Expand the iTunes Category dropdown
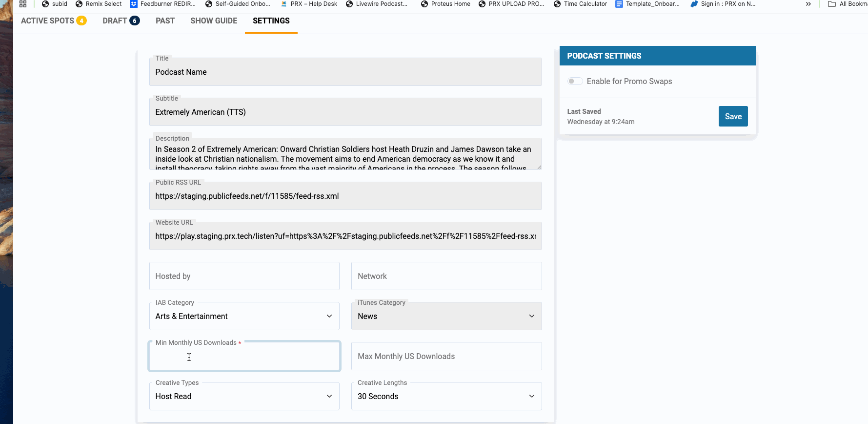Viewport: 868px width, 424px height. (x=446, y=316)
